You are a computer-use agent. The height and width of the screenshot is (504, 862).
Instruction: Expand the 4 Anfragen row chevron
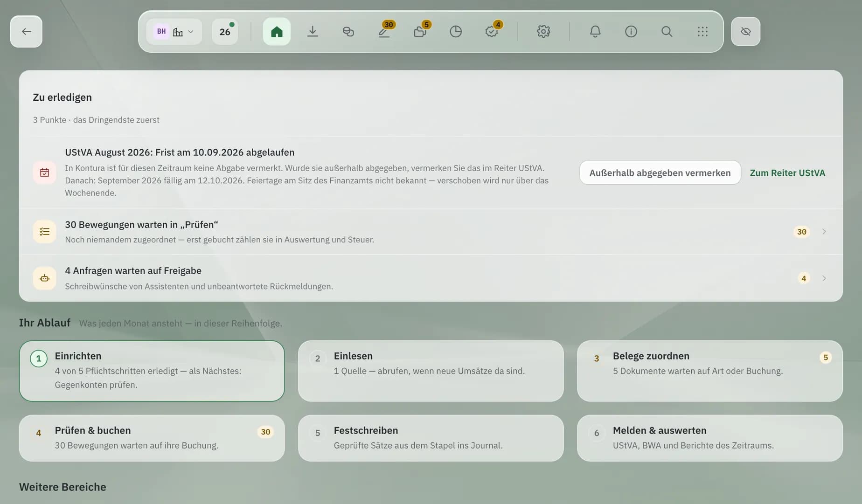coord(824,278)
